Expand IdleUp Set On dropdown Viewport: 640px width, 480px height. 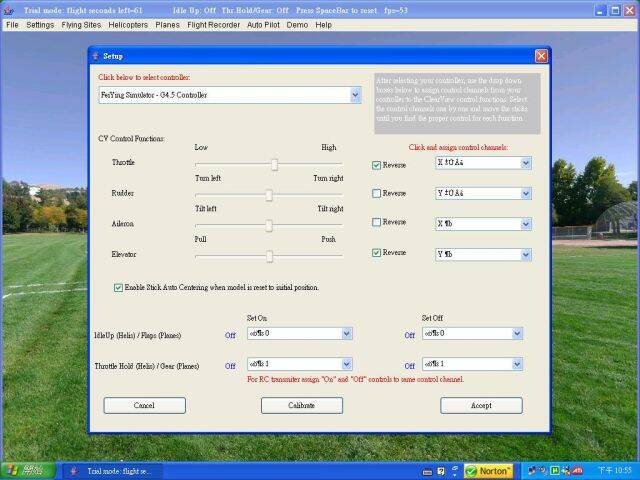click(x=347, y=333)
